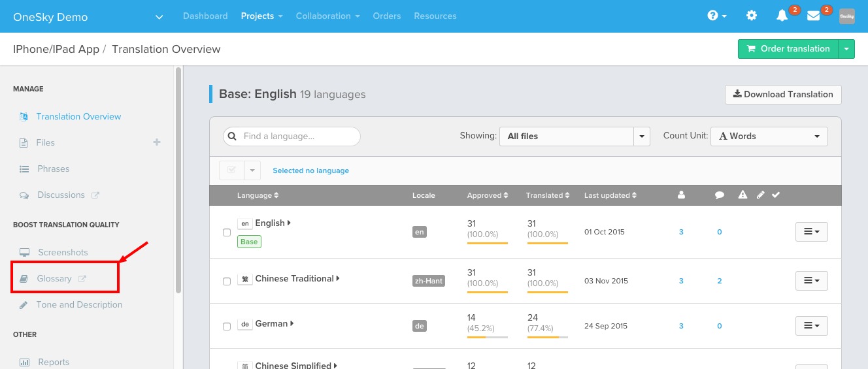Focus the Find a language search field
Screen dimensions: 868x369
pyautogui.click(x=292, y=136)
